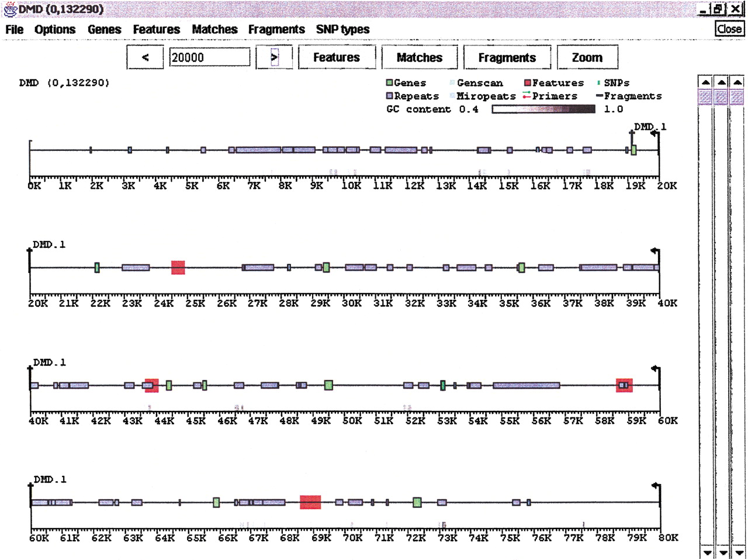The width and height of the screenshot is (748, 560).
Task: Select the red feature box near 24.5K
Action: (178, 268)
